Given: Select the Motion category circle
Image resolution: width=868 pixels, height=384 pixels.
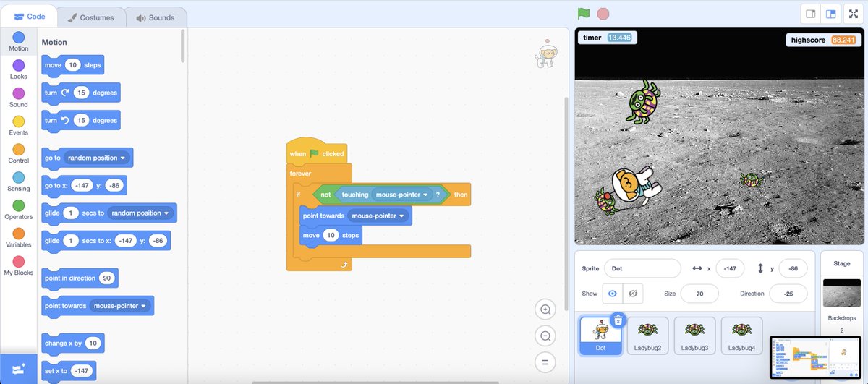Looking at the screenshot, I should [x=19, y=37].
